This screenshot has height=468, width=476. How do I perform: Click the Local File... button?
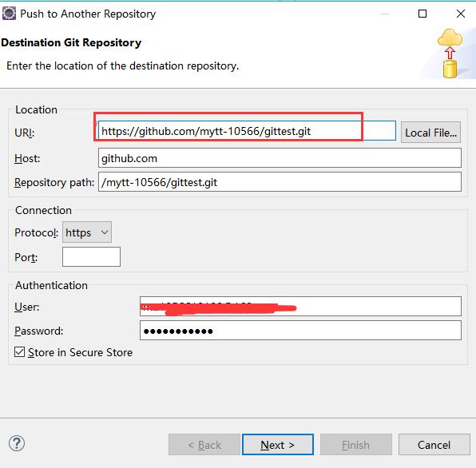(x=430, y=133)
